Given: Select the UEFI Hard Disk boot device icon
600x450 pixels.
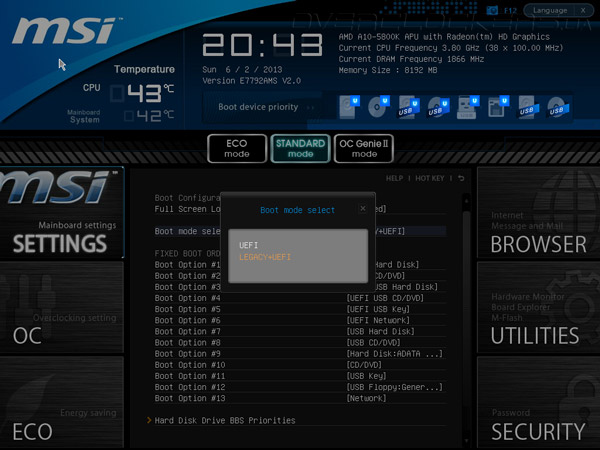Looking at the screenshot, I should point(349,107).
